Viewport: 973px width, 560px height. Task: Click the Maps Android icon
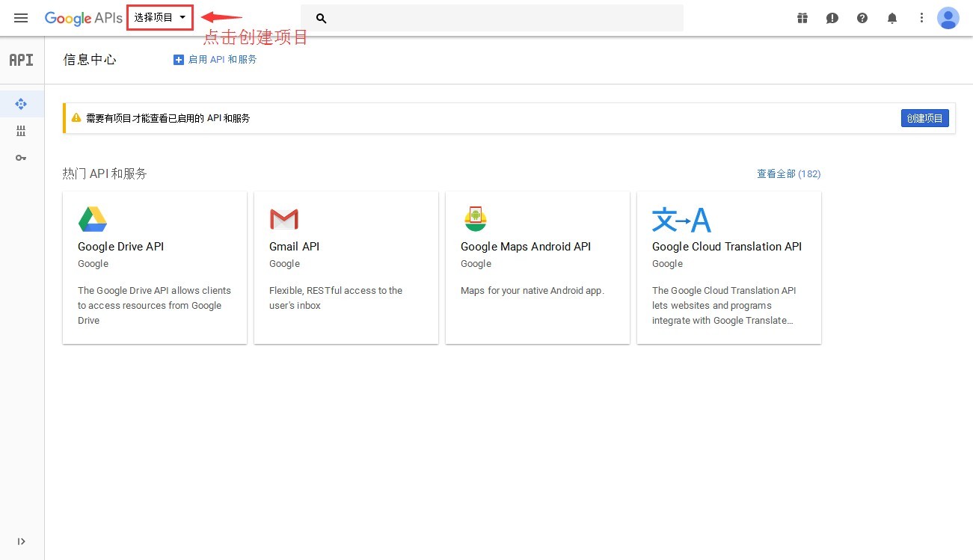pyautogui.click(x=475, y=218)
